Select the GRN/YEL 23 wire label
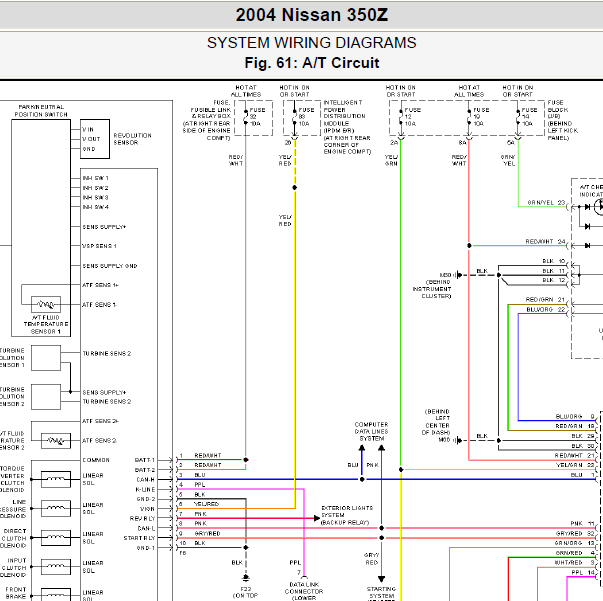The image size is (603, 601). point(546,202)
